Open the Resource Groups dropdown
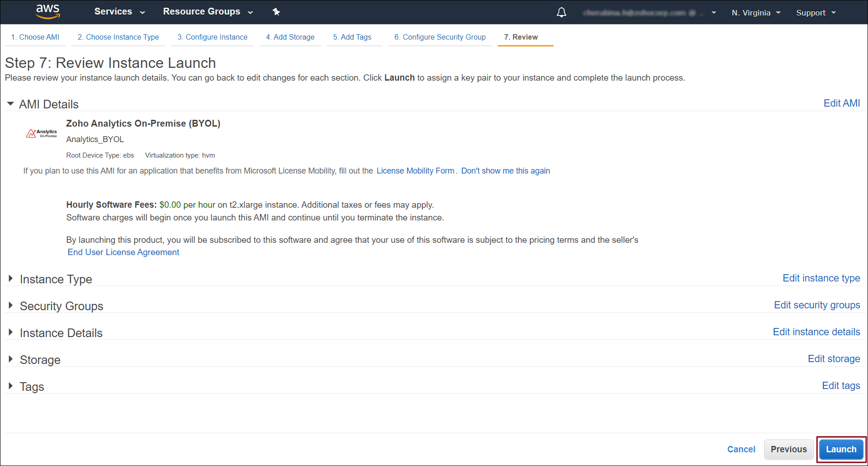This screenshot has width=868, height=466. pos(208,12)
